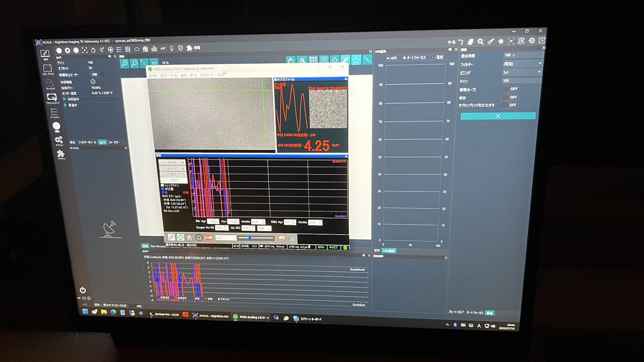The width and height of the screenshot is (644, 362).
Task: Click the gain 100 field in imaging panel
Action: point(522,80)
